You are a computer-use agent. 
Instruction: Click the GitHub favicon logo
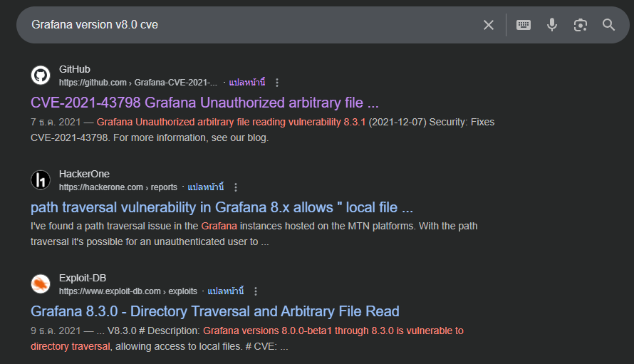coord(41,76)
